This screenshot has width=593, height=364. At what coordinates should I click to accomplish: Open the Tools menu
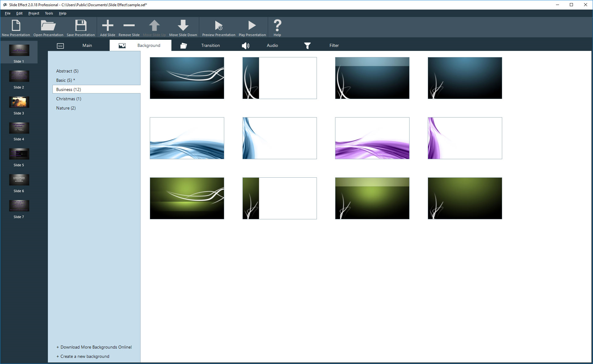tap(49, 13)
